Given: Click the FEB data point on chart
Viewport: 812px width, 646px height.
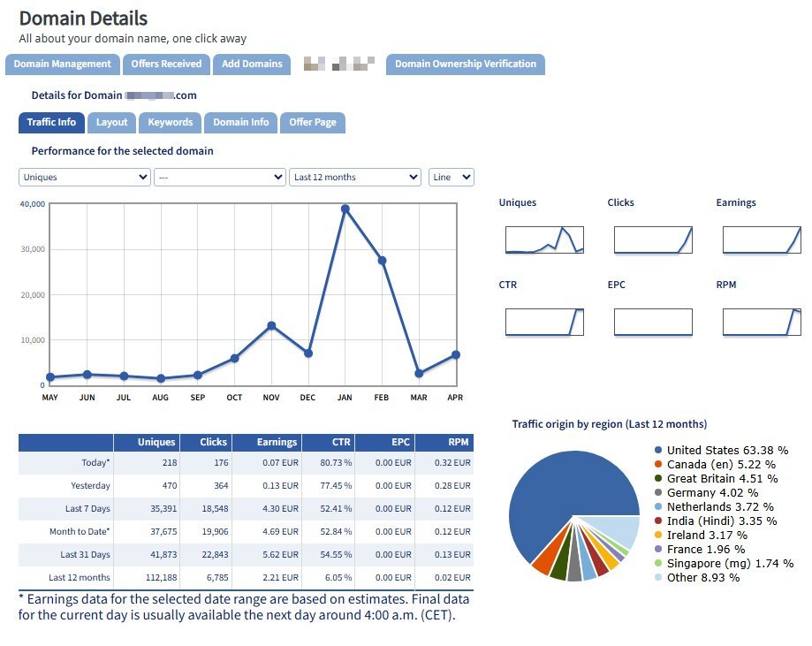Looking at the screenshot, I should click(383, 261).
